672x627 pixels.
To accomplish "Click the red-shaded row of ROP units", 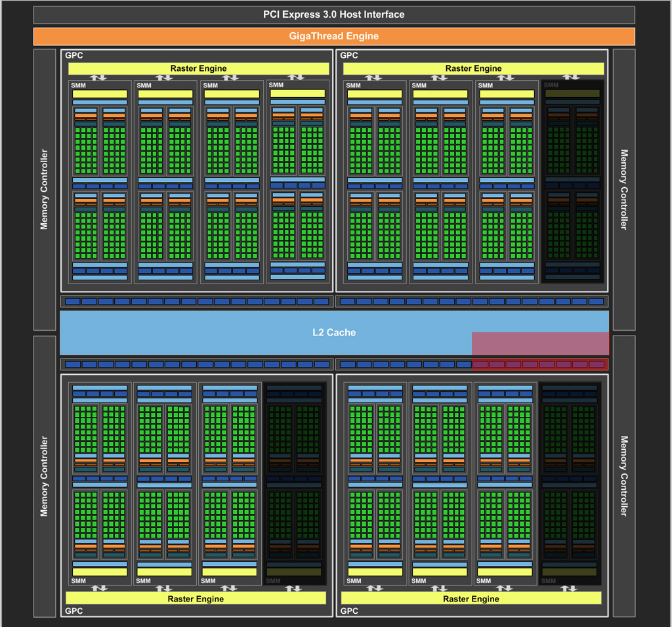I will [540, 364].
